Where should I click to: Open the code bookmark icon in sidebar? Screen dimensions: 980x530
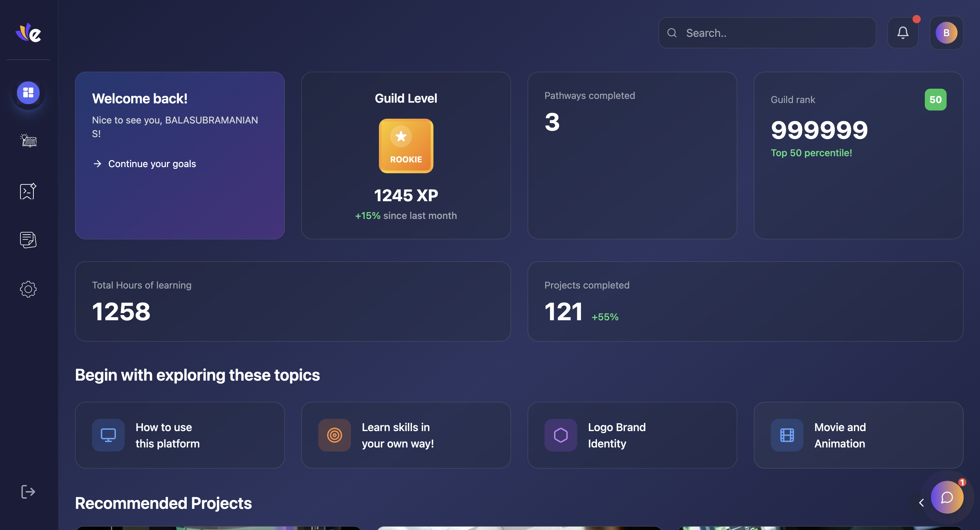click(x=28, y=191)
